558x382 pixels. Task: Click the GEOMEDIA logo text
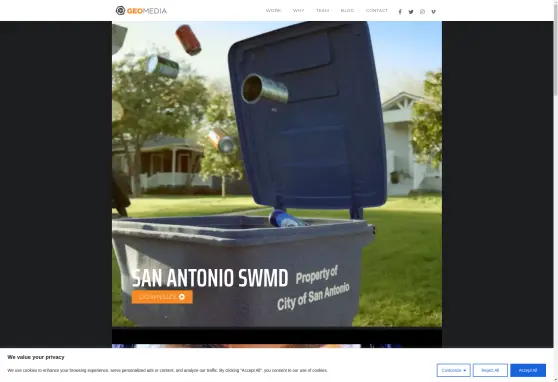click(x=147, y=11)
